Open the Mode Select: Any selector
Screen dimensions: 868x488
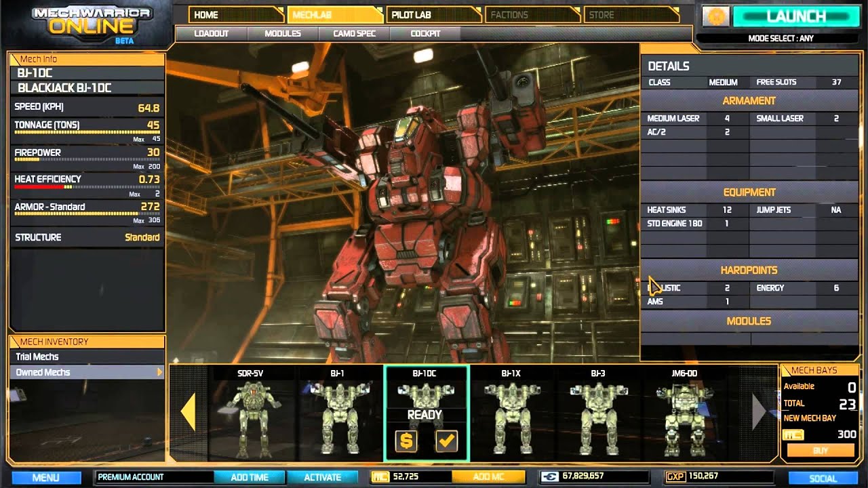coord(781,39)
